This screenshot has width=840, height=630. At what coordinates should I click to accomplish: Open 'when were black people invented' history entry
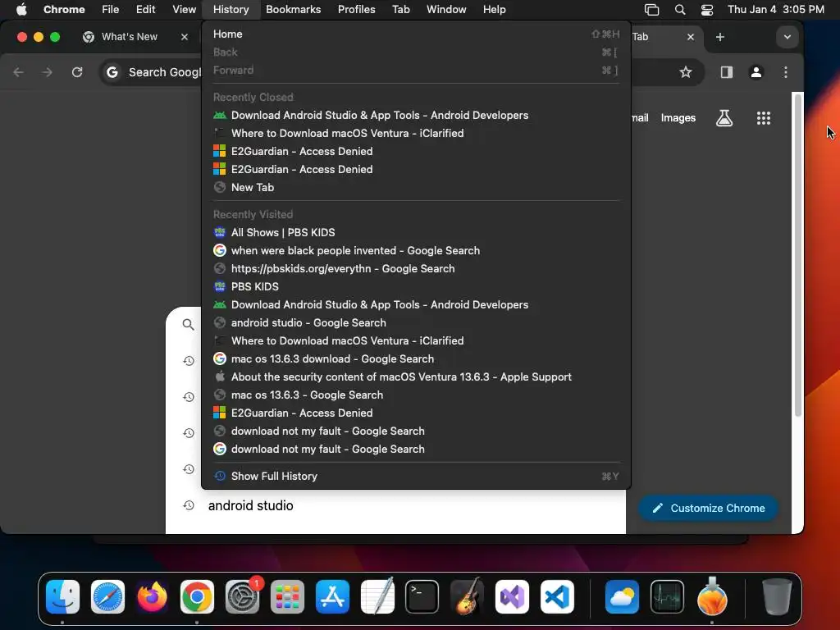point(416,251)
